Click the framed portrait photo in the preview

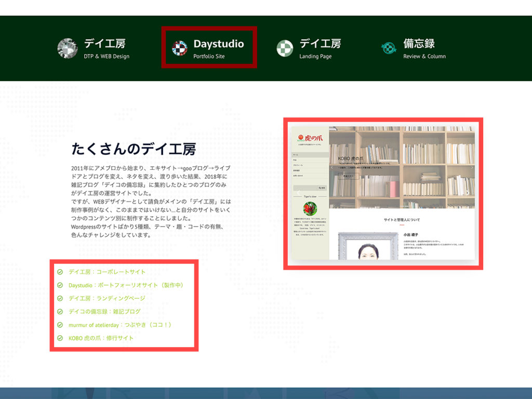click(368, 246)
